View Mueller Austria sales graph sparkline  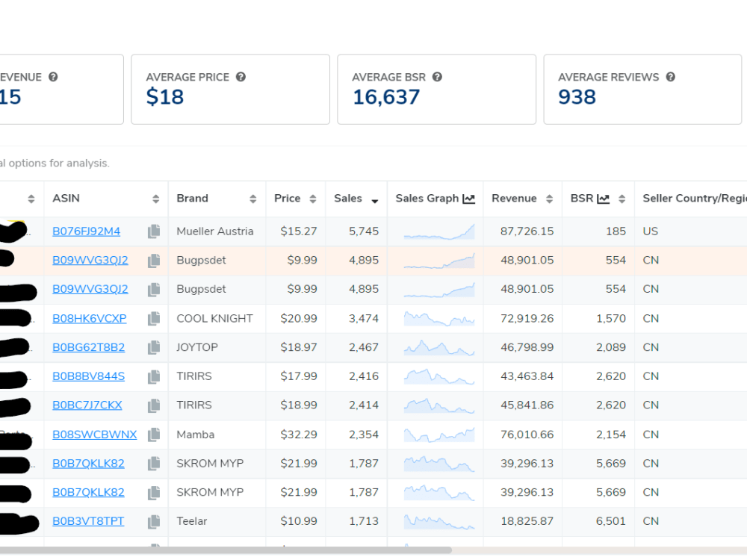point(438,231)
